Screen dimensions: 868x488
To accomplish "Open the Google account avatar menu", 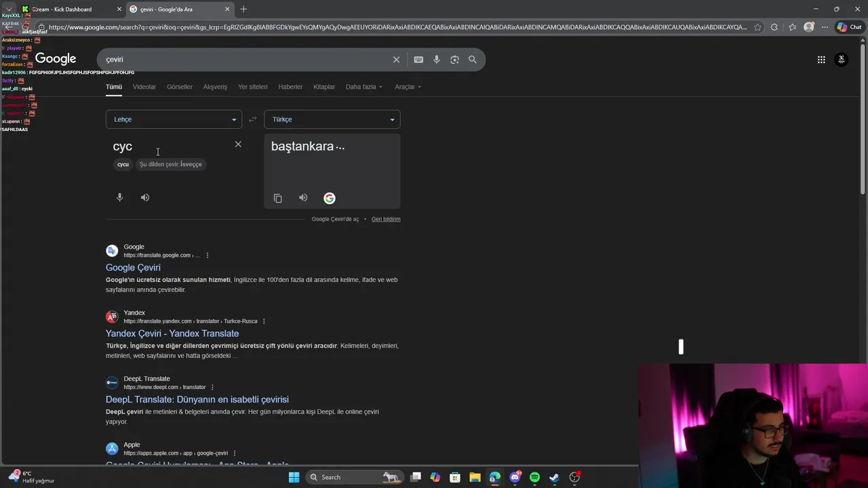I will click(x=842, y=60).
